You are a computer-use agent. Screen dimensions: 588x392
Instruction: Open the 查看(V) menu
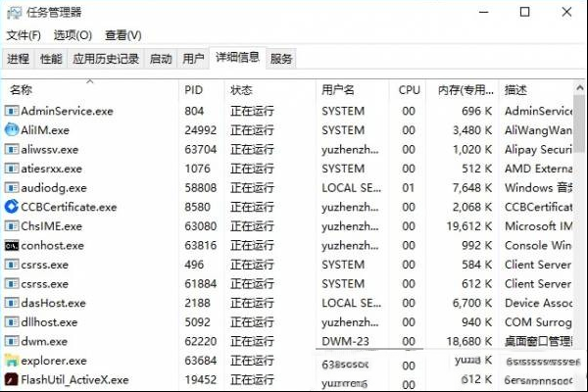(123, 35)
